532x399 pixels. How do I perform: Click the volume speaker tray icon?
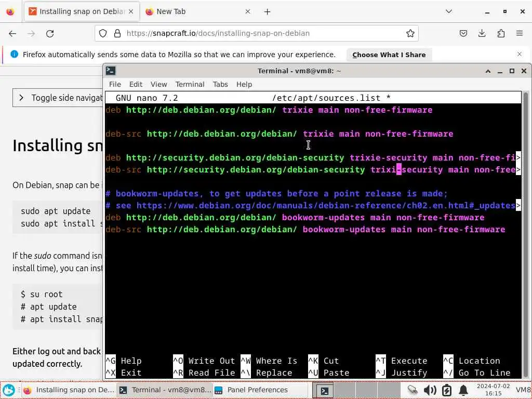(430, 390)
